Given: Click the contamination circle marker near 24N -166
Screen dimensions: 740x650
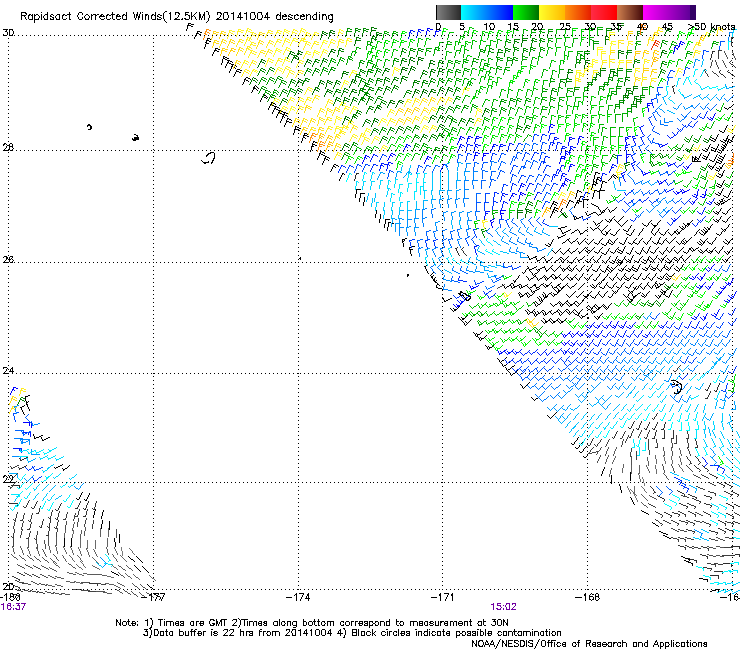Looking at the screenshot, I should tap(677, 387).
